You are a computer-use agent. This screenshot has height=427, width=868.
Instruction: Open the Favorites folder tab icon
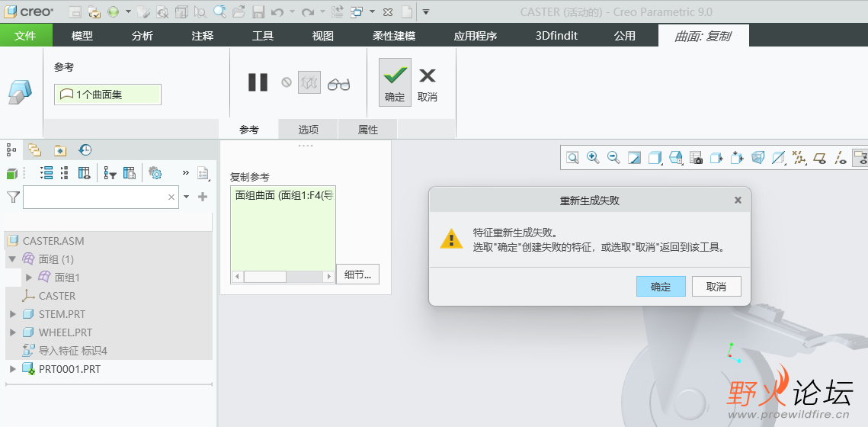59,150
